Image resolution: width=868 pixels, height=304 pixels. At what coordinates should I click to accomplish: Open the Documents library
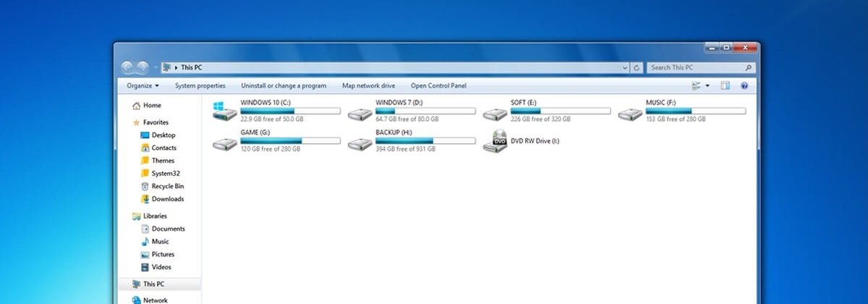(163, 229)
